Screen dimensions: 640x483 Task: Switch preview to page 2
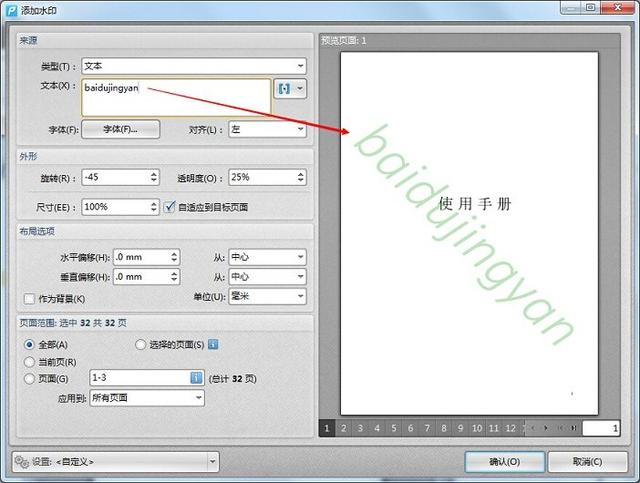click(x=343, y=428)
